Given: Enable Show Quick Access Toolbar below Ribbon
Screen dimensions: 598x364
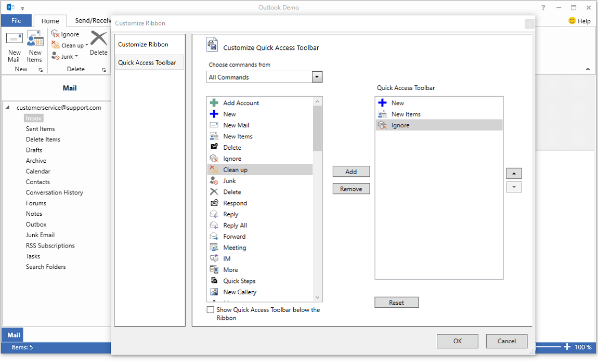Looking at the screenshot, I should [211, 310].
